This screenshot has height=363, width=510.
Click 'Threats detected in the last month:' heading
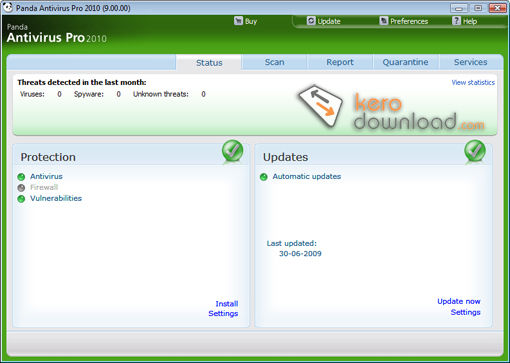tap(82, 82)
